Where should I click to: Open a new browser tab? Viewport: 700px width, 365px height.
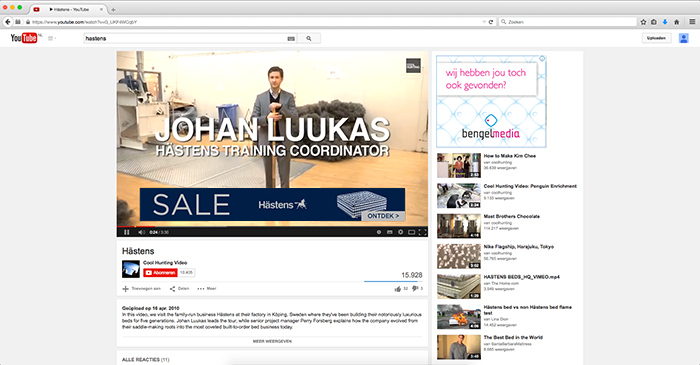point(113,9)
